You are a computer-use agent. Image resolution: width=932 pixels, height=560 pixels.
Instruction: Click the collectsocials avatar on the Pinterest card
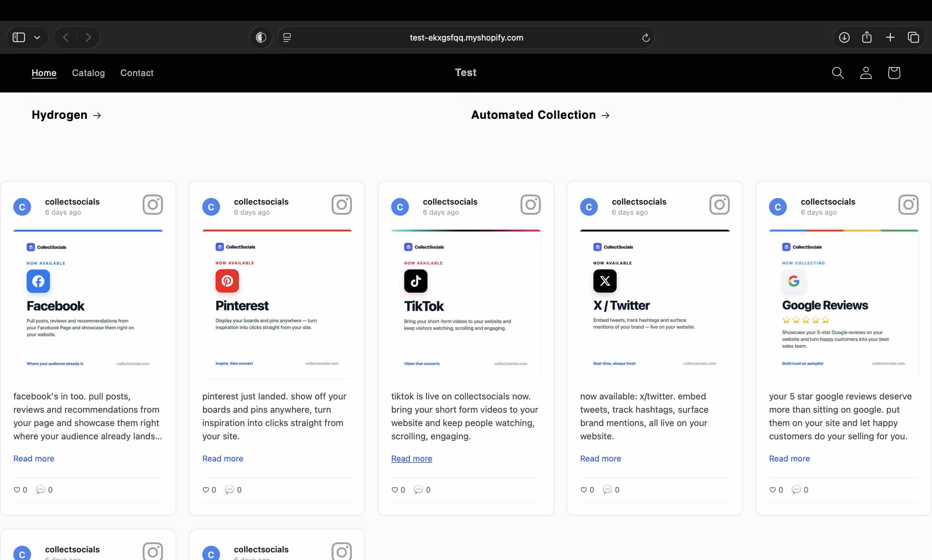(x=211, y=207)
